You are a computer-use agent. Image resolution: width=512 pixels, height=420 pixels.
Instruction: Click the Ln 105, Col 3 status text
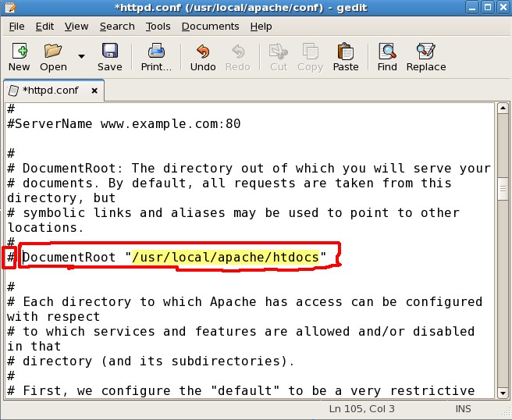tap(362, 408)
